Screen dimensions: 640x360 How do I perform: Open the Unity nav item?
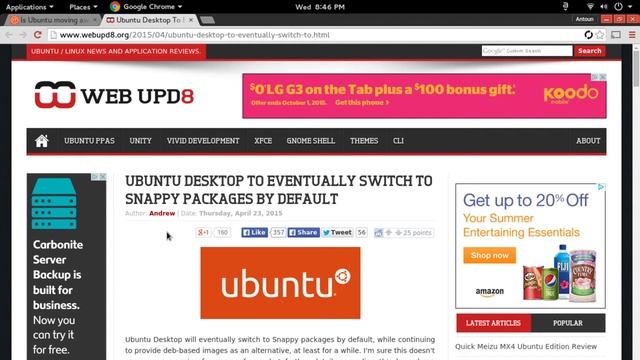(x=140, y=141)
